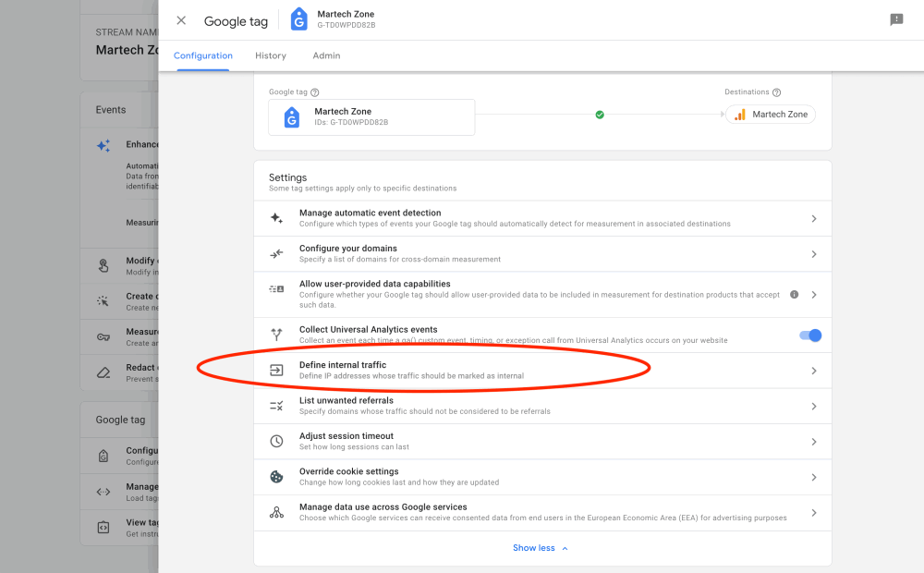Click the arrows icon for Configure your domains

point(276,254)
